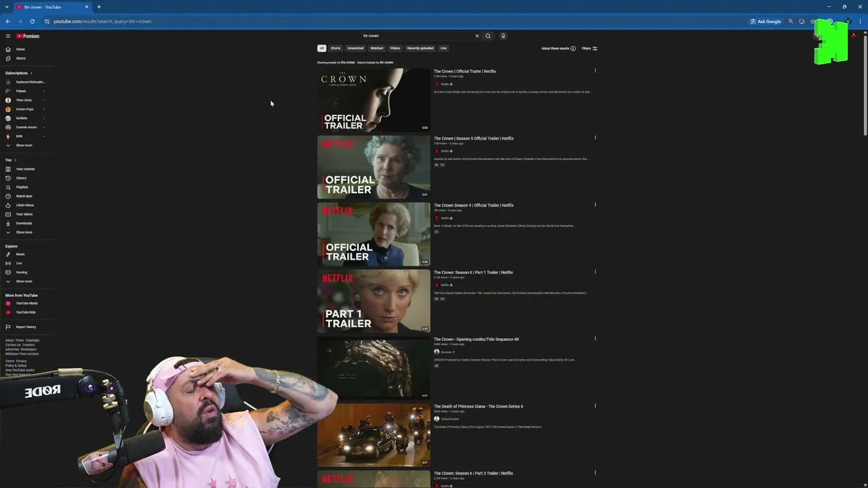The width and height of the screenshot is (868, 488).
Task: Expand Show more under Subscriptions
Action: (x=24, y=146)
